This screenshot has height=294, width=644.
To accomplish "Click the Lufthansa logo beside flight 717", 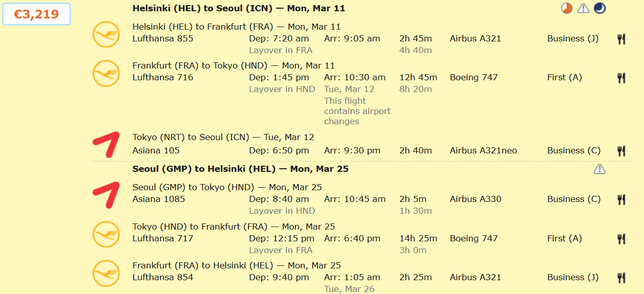I will pos(106,234).
